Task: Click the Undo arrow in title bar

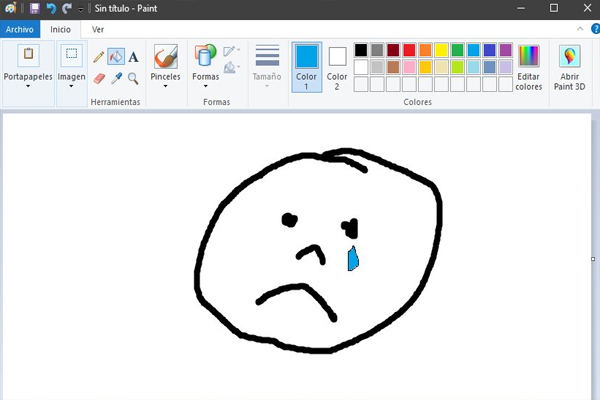Action: pos(51,8)
